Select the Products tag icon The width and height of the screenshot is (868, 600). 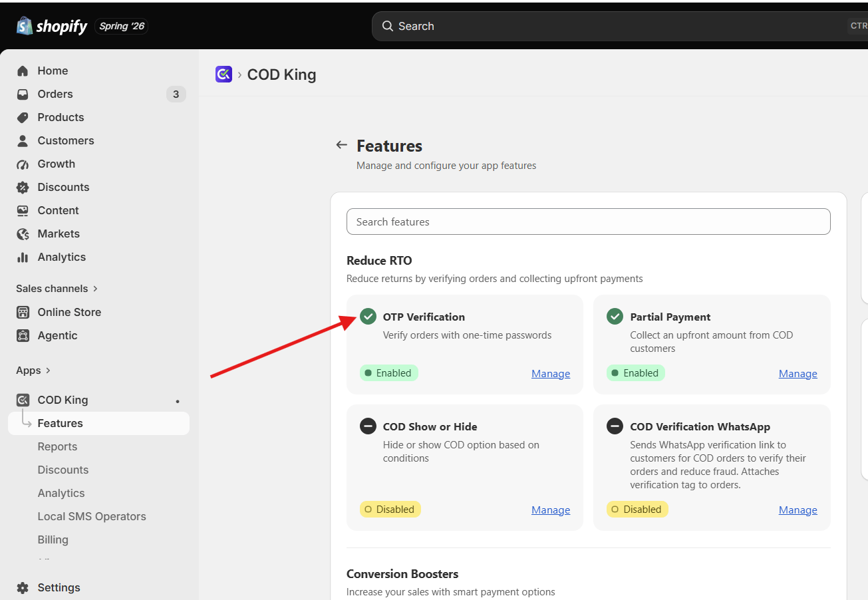click(x=23, y=117)
